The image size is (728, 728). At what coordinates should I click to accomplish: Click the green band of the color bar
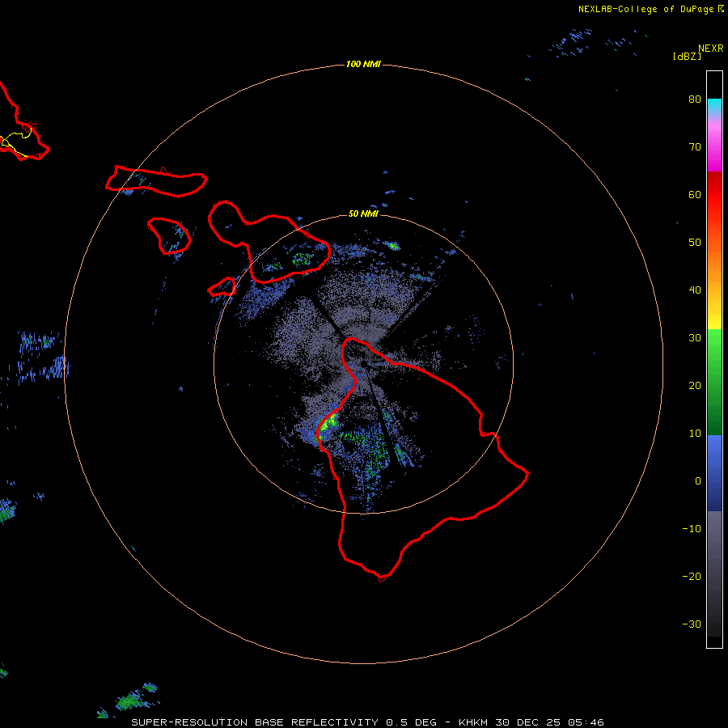(714, 382)
